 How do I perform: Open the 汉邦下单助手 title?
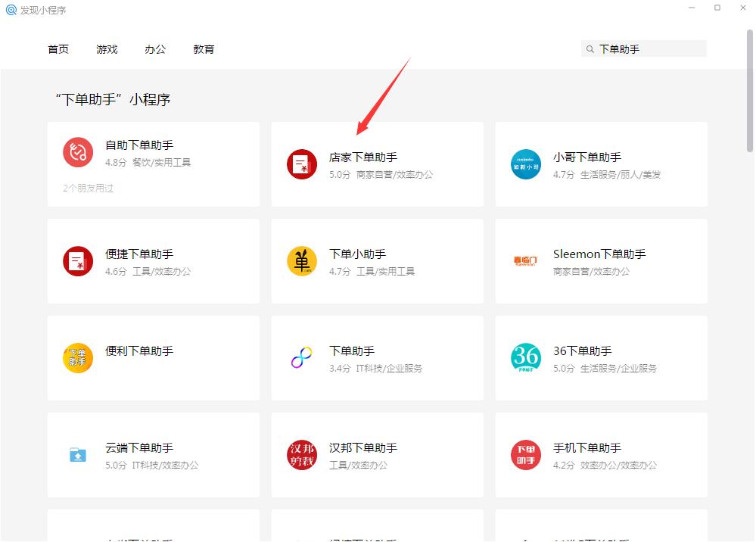coord(363,448)
